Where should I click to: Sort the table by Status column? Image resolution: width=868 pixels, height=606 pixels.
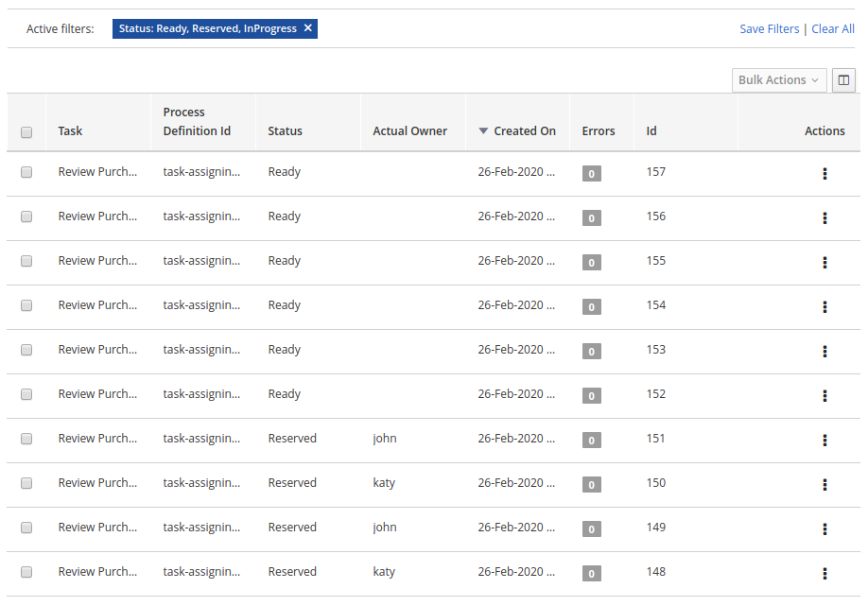click(x=285, y=131)
